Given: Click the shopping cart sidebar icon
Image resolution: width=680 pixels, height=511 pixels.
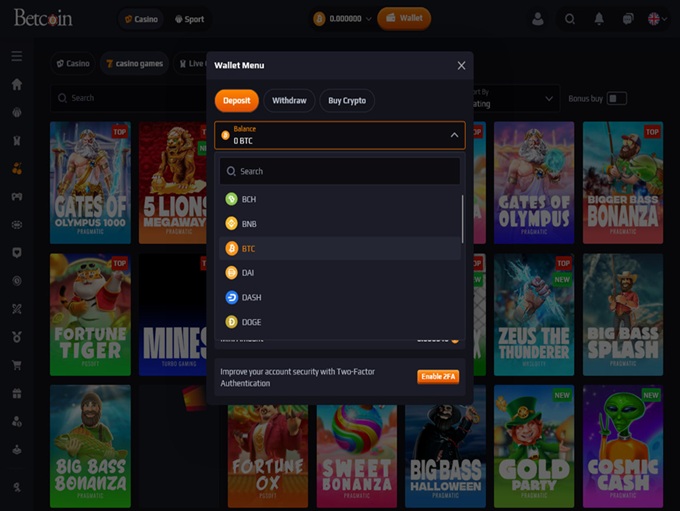Looking at the screenshot, I should click(16, 365).
